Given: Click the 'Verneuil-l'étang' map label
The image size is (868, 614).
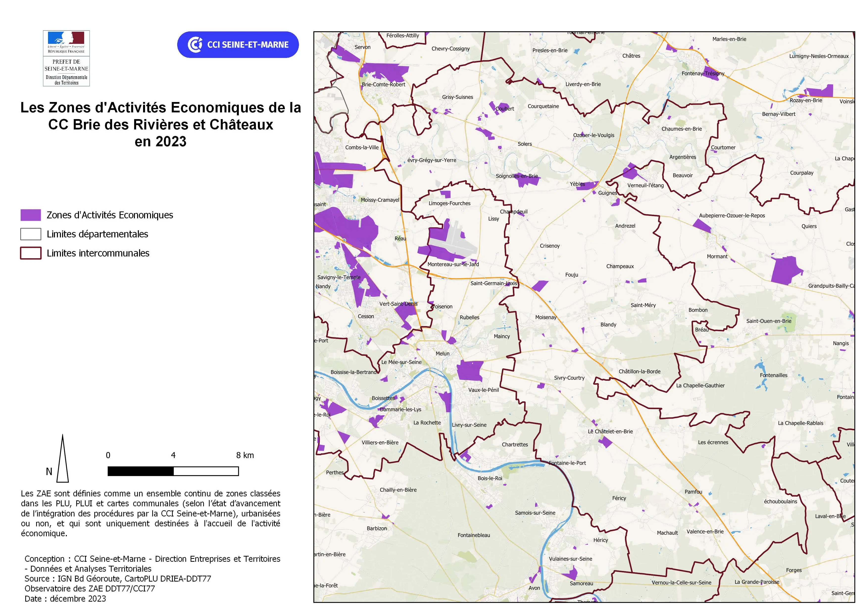Looking at the screenshot, I should tap(645, 185).
